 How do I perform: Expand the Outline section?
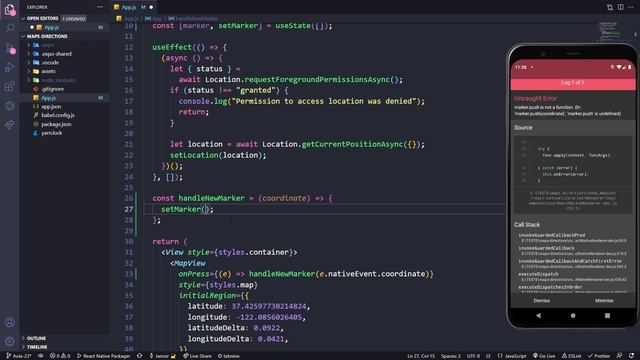[36, 338]
